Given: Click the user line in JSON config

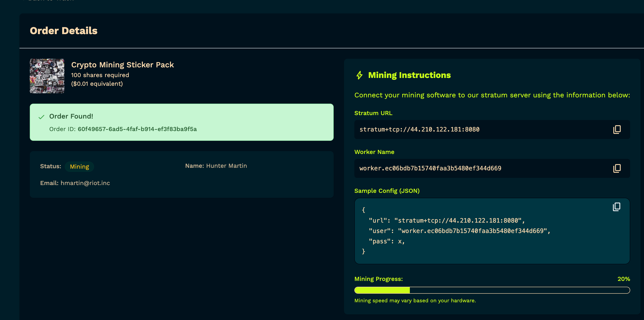Looking at the screenshot, I should (x=459, y=231).
